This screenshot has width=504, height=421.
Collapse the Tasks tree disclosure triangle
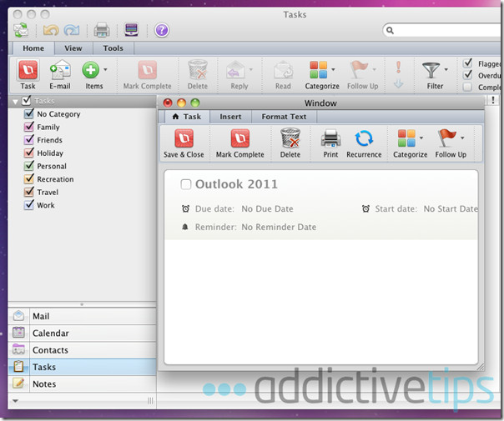pos(15,102)
